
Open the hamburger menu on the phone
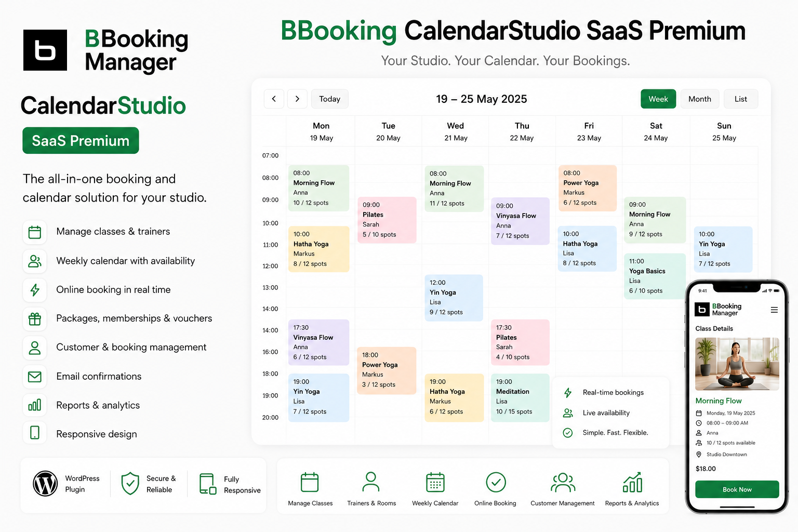pos(774,310)
